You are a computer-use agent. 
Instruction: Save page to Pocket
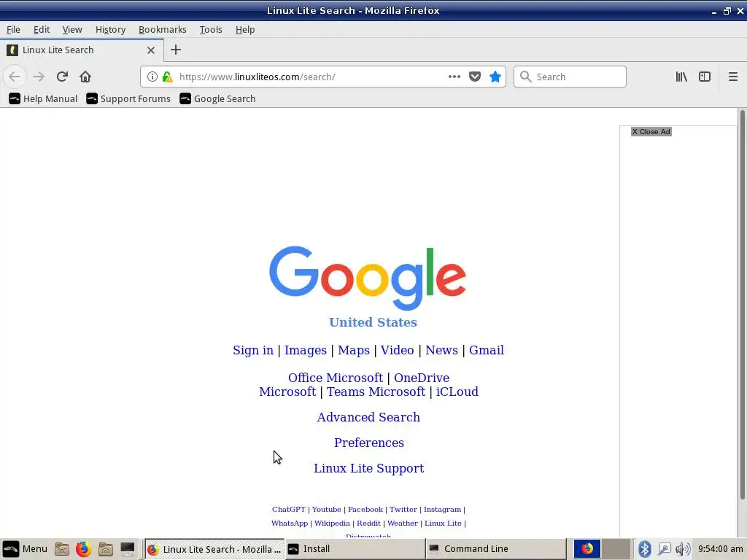pyautogui.click(x=474, y=77)
